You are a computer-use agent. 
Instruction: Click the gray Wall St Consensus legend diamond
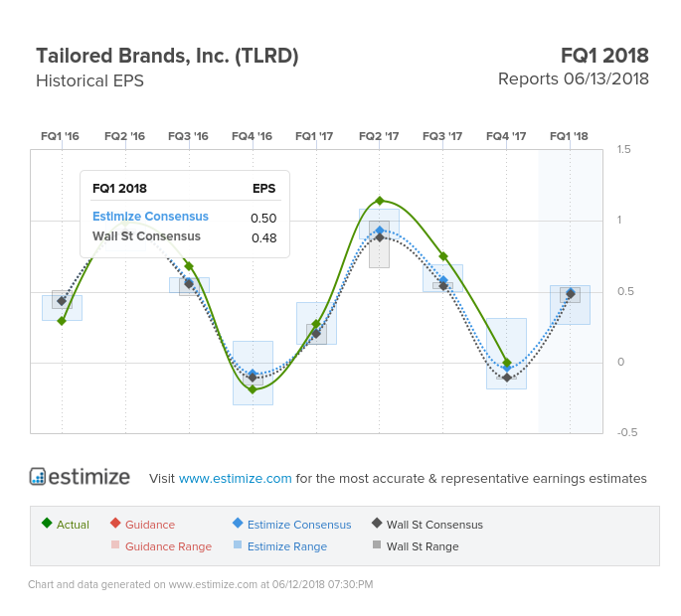point(377,523)
